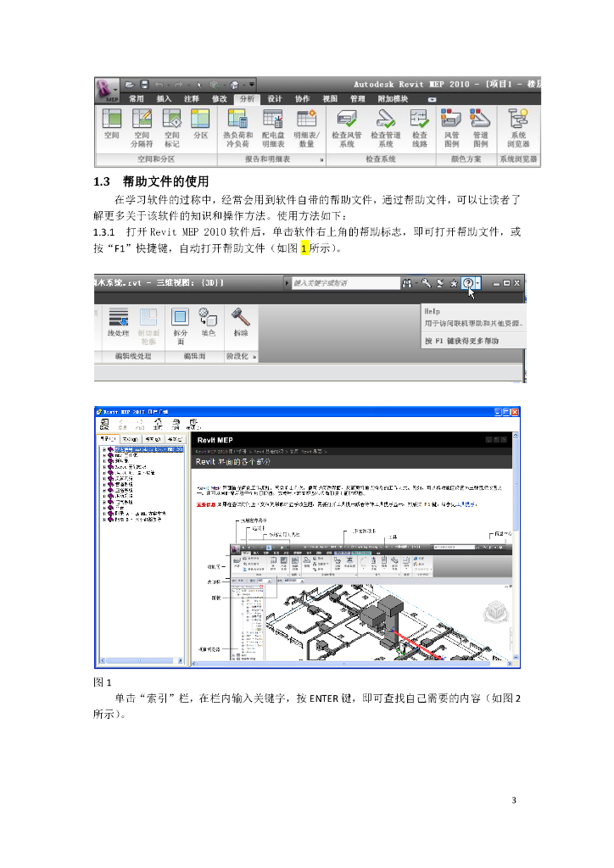Screen dimensions: 614x868
Task: Switch to the 设计 ribbon tab
Action: tap(275, 98)
